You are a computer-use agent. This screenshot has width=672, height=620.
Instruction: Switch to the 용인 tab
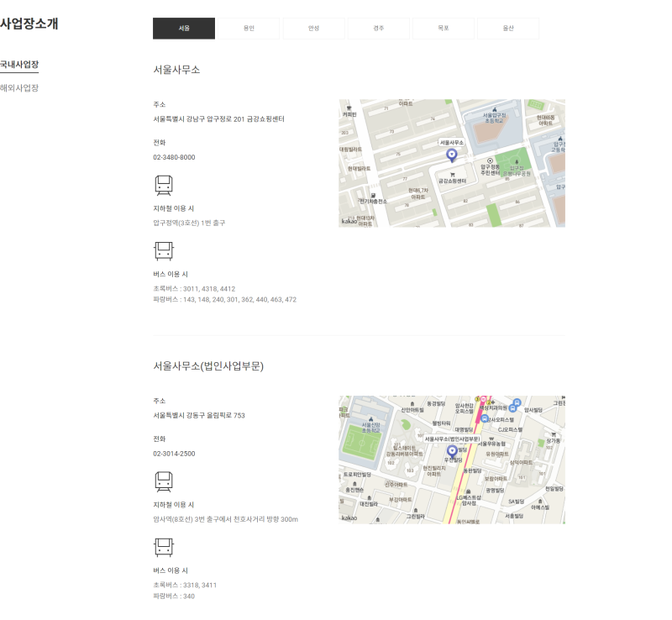point(249,29)
